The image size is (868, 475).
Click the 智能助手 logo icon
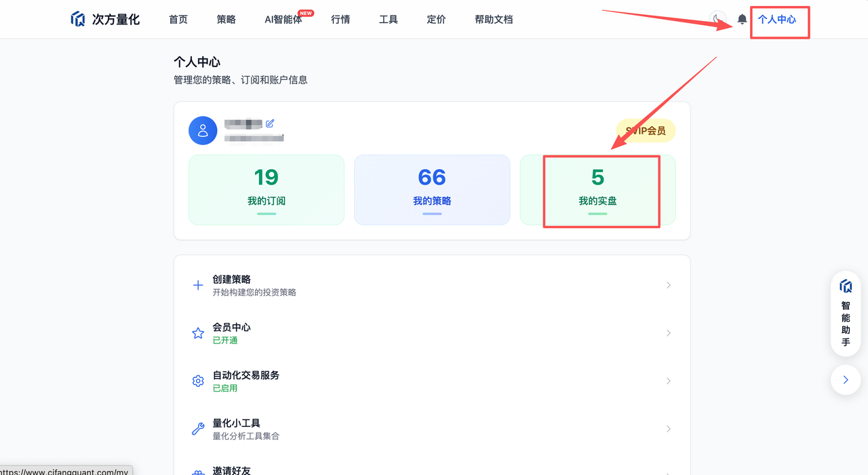click(x=846, y=286)
